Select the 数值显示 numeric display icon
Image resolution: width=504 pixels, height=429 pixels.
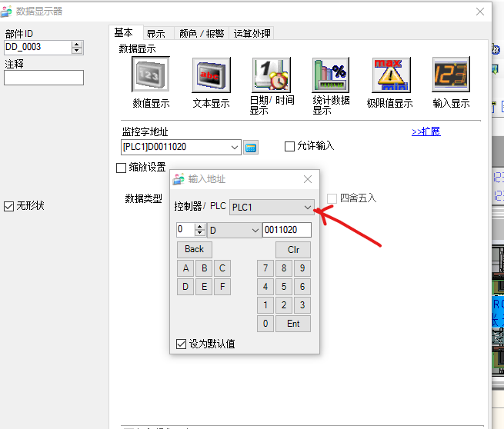point(151,75)
